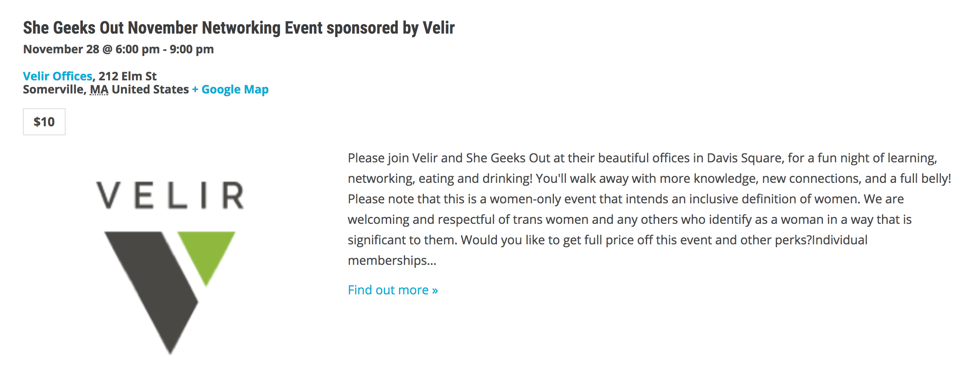Click the 212 Elm St address text
This screenshot has width=980, height=387.
(128, 76)
